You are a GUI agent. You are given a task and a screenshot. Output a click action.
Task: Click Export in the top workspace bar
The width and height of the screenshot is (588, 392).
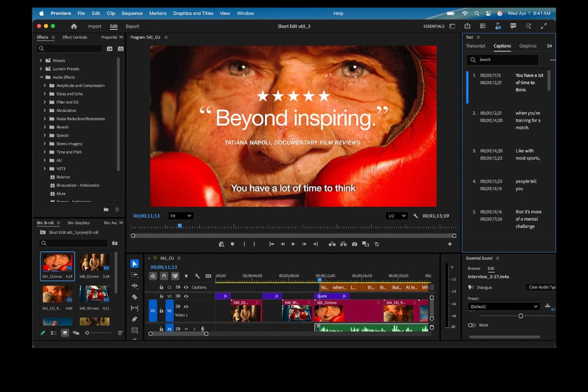point(132,26)
